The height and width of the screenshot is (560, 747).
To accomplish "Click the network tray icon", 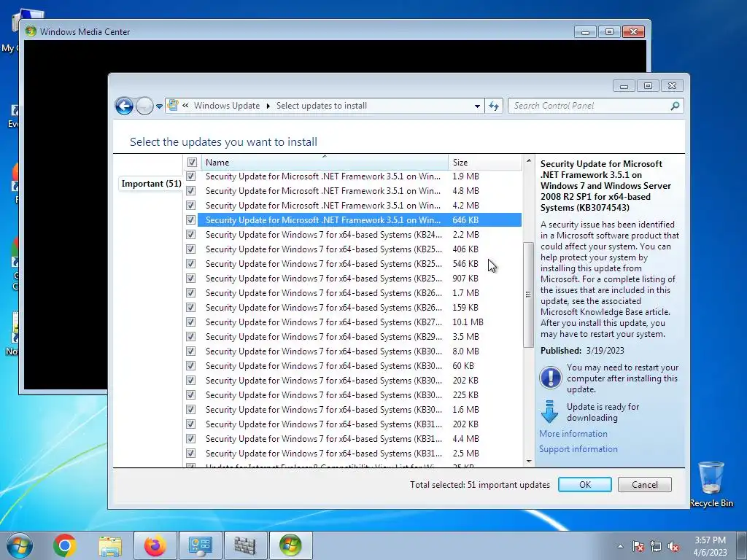I will pos(656,547).
